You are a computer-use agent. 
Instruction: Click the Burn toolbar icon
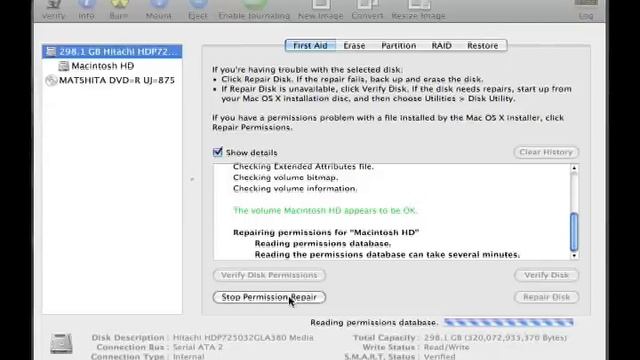(x=119, y=5)
